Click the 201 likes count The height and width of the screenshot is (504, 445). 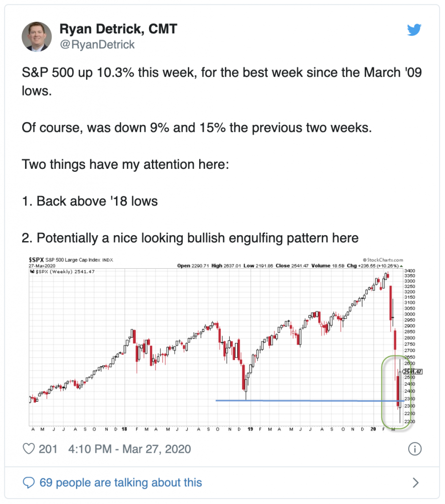pyautogui.click(x=48, y=449)
